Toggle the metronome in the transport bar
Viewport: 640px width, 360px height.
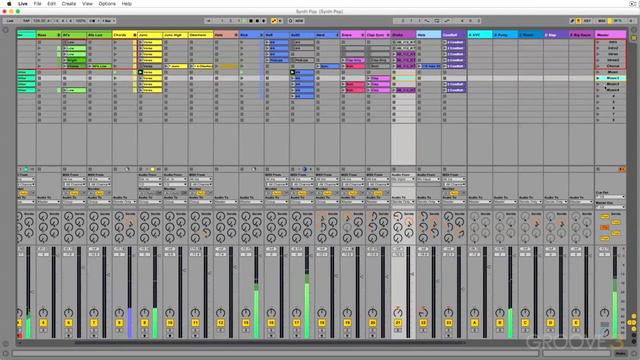click(93, 21)
